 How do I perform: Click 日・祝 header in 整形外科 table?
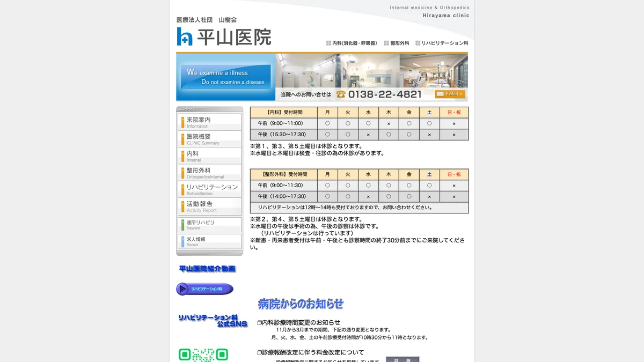click(x=454, y=174)
